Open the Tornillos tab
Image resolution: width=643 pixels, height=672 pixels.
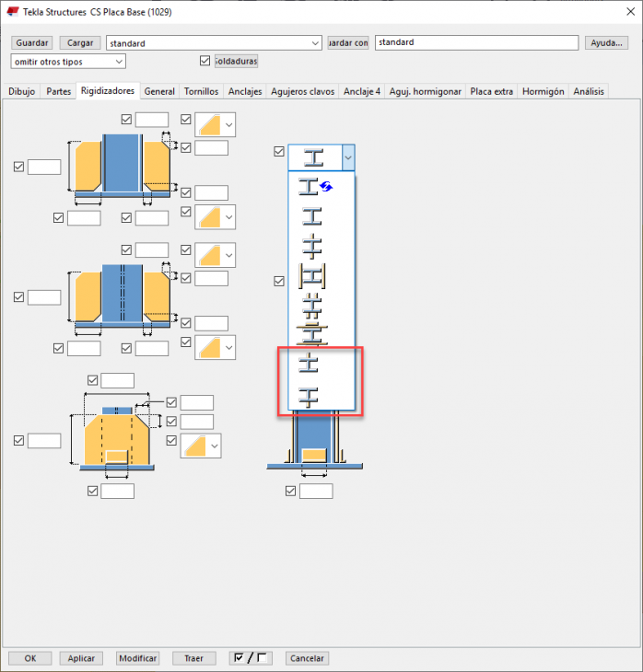[x=201, y=91]
